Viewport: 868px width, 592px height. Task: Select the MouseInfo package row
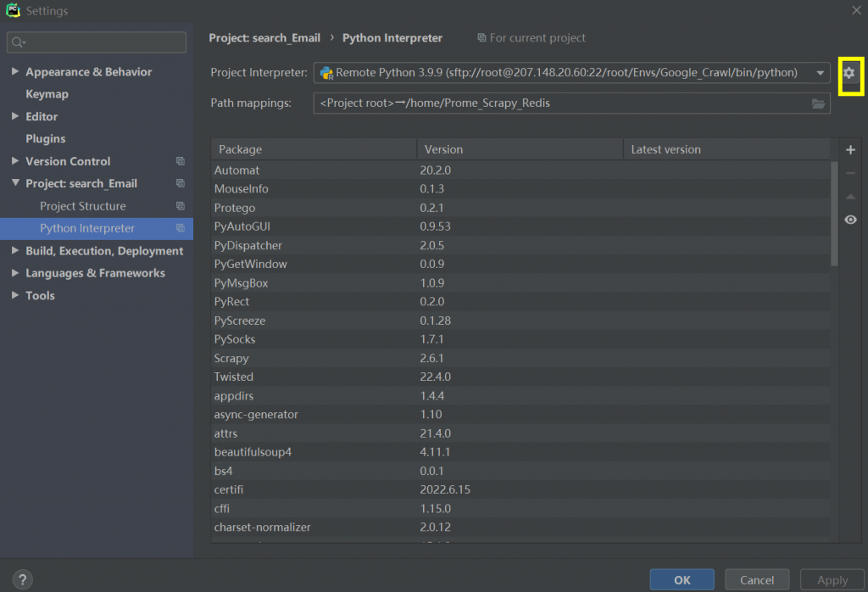[x=520, y=189]
